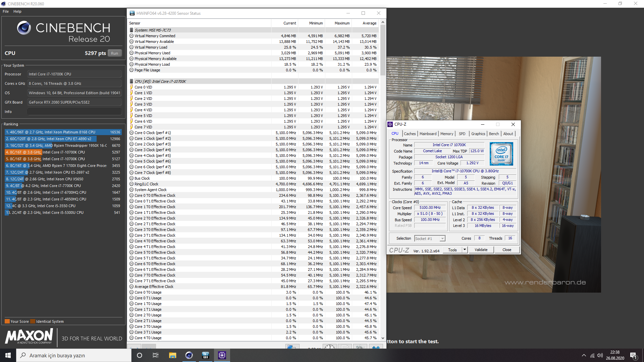Screen dimensions: 644x362
Task: Click the Tools button in CPU-Z
Action: 452,250
